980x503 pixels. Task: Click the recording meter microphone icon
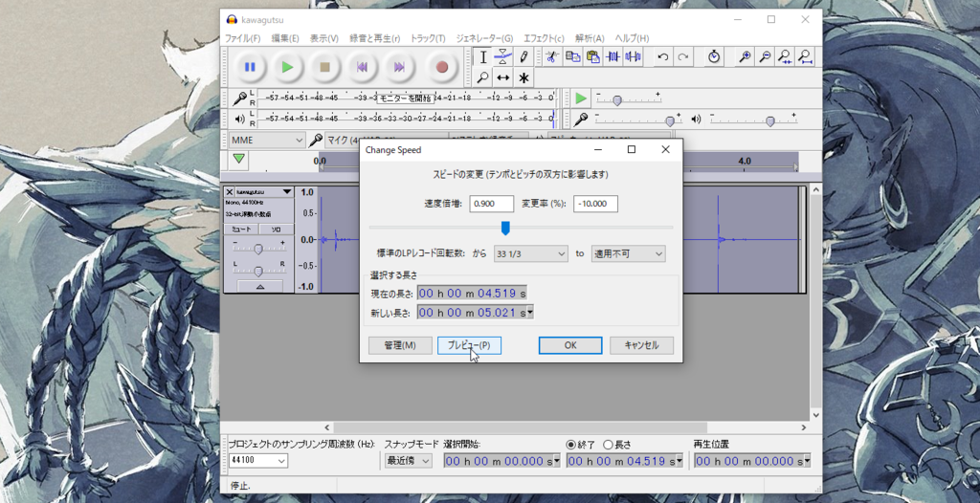coord(239,98)
